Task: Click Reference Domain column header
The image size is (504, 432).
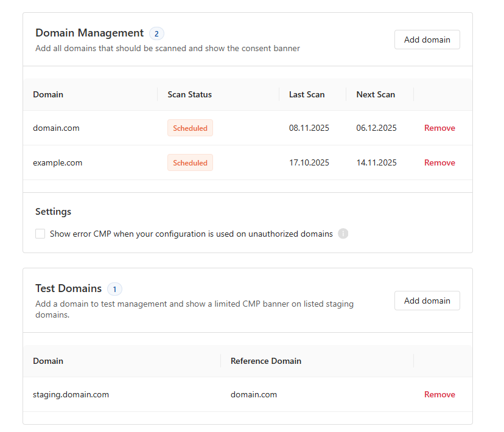Action: click(x=266, y=361)
